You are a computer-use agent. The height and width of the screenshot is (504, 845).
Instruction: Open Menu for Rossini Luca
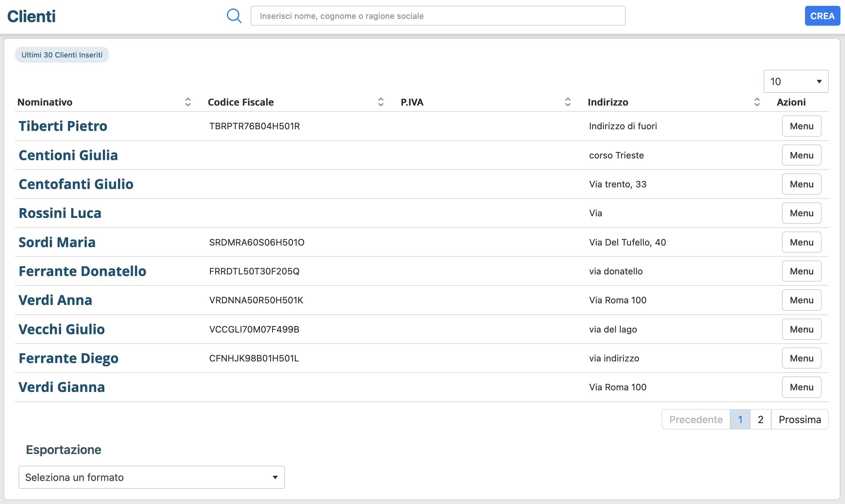coord(801,213)
